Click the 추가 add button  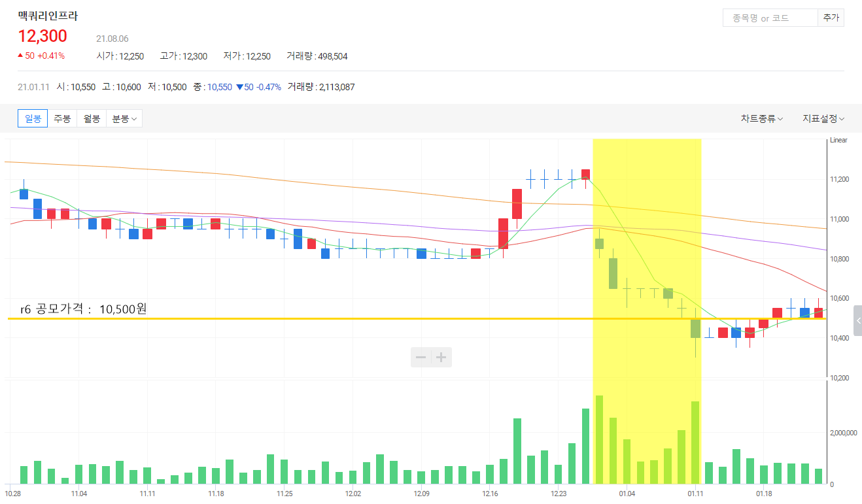click(831, 18)
